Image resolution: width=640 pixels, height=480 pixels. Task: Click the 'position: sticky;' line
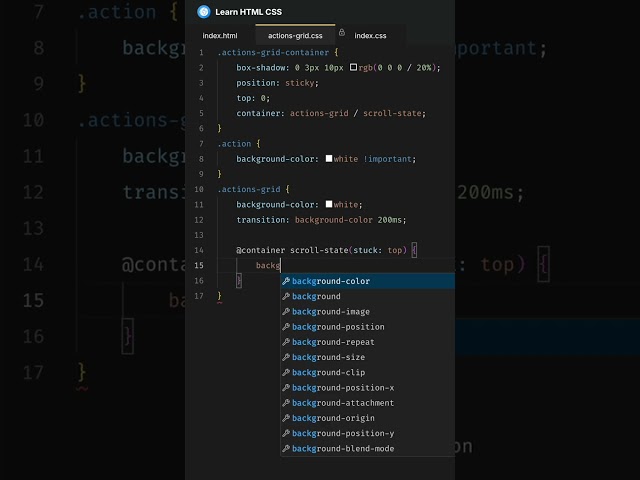point(277,83)
